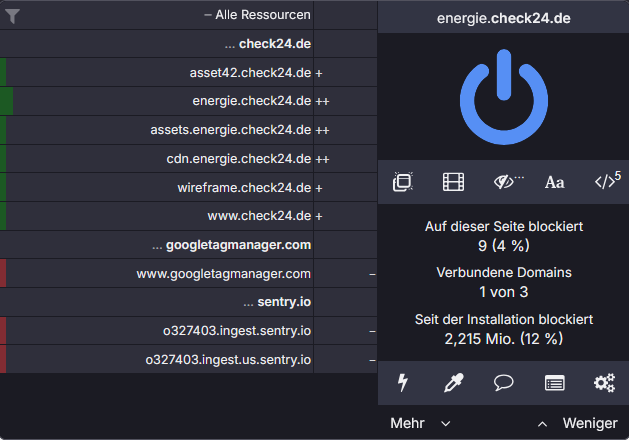Screen dimensions: 629x440
Task: Click connected domains value 1 von 3
Action: (503, 292)
